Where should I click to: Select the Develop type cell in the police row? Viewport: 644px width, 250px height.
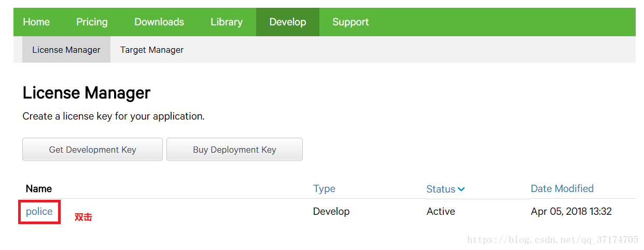pyautogui.click(x=331, y=211)
